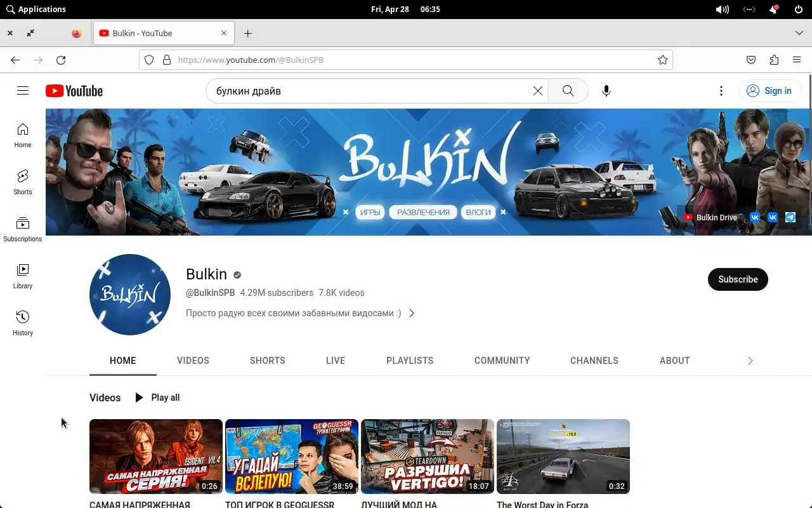View site security padlock information
812x508 pixels.
tap(167, 60)
